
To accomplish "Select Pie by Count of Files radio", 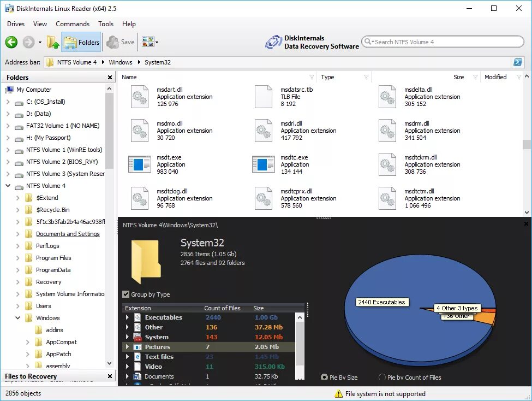I will pyautogui.click(x=382, y=377).
